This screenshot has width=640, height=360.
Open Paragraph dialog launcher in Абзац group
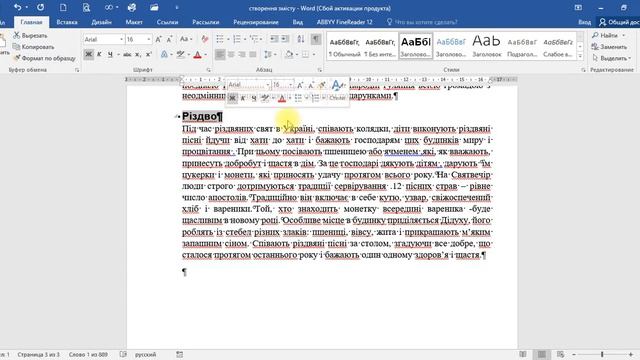[x=320, y=70]
